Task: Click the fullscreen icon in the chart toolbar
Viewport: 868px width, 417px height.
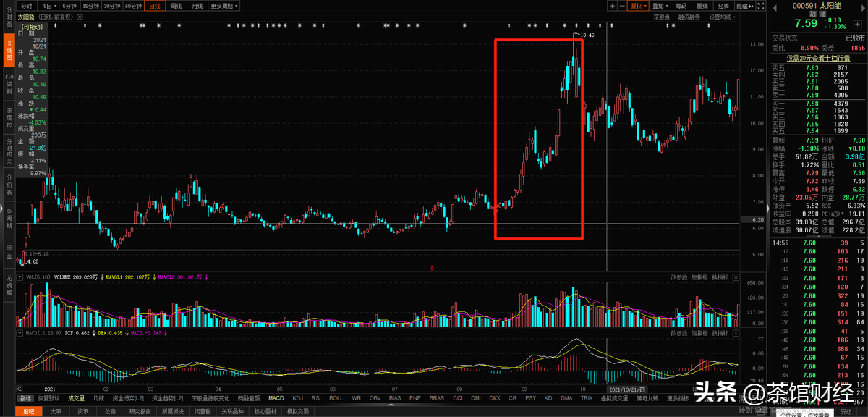Action: (x=761, y=6)
